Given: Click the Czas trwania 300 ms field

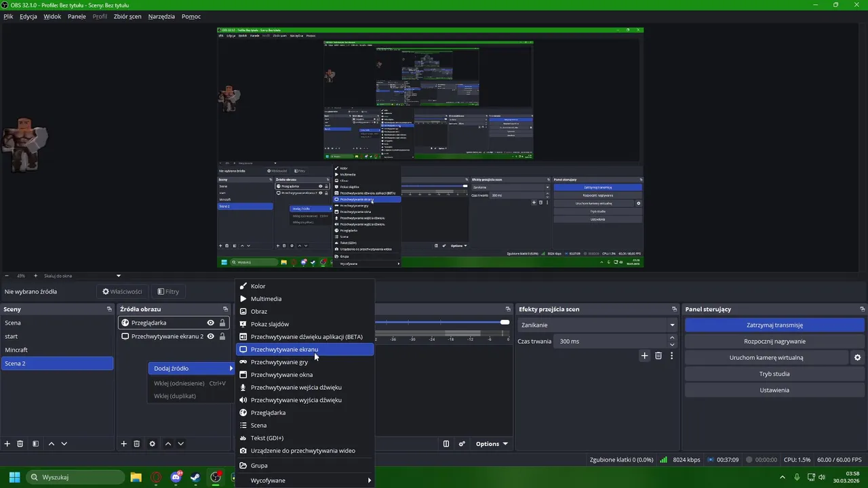Looking at the screenshot, I should coord(612,341).
